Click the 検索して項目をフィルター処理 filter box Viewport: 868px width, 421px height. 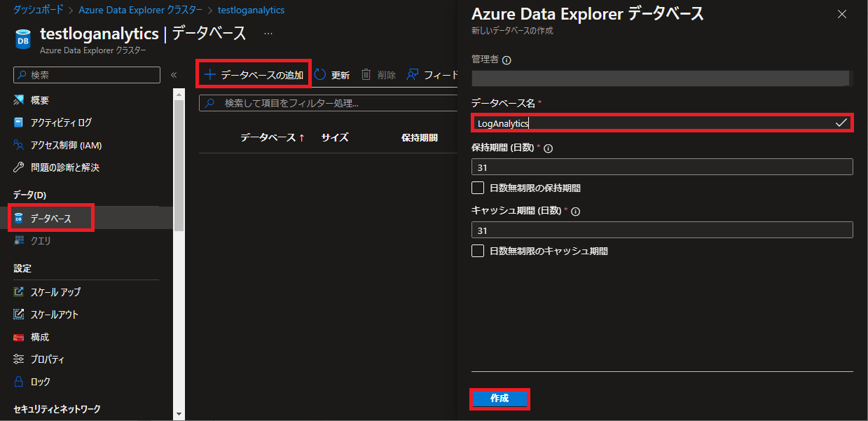tap(329, 103)
